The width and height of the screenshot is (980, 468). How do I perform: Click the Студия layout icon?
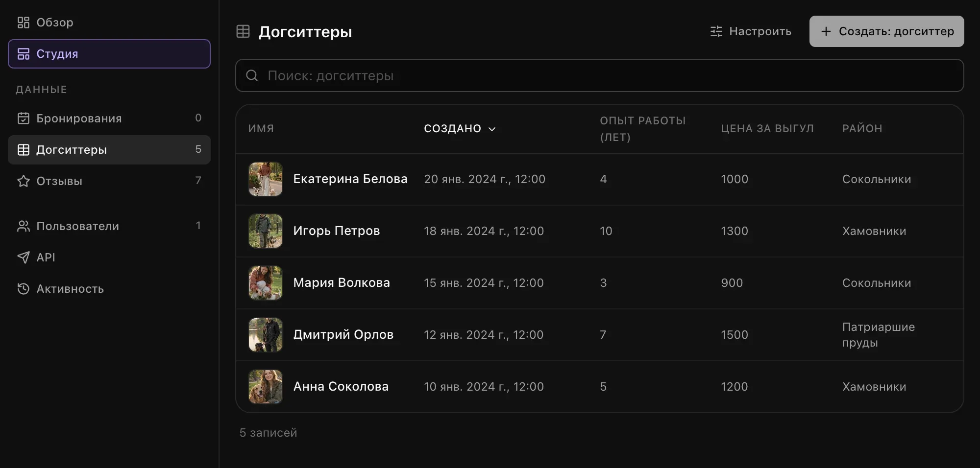pyautogui.click(x=24, y=54)
